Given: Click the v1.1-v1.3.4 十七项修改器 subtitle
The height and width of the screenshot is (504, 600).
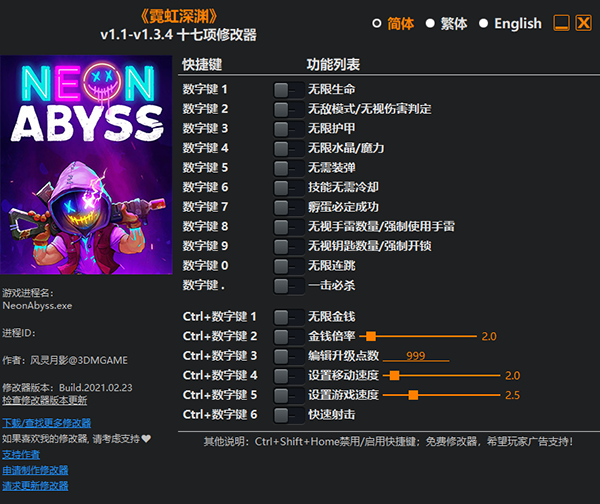Looking at the screenshot, I should pyautogui.click(x=178, y=35).
